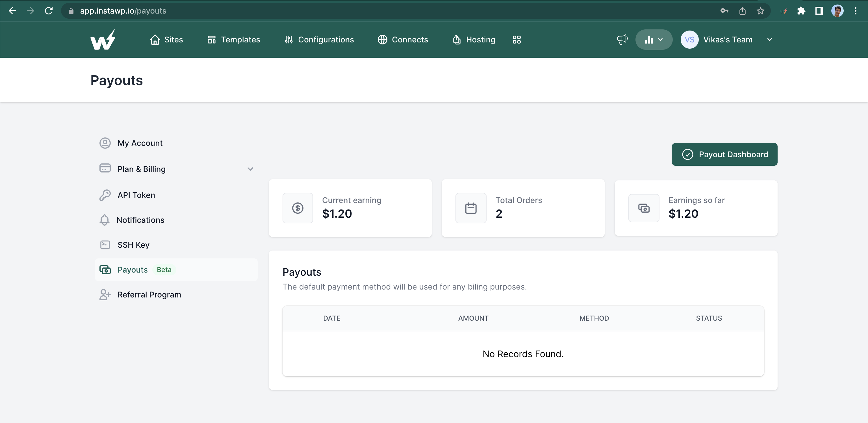The image size is (868, 423).
Task: Toggle the browser side panel
Action: coord(819,11)
